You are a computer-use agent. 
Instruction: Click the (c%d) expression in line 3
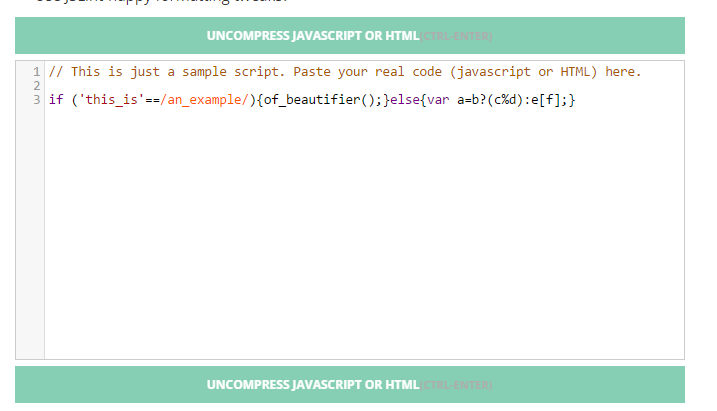click(x=505, y=100)
